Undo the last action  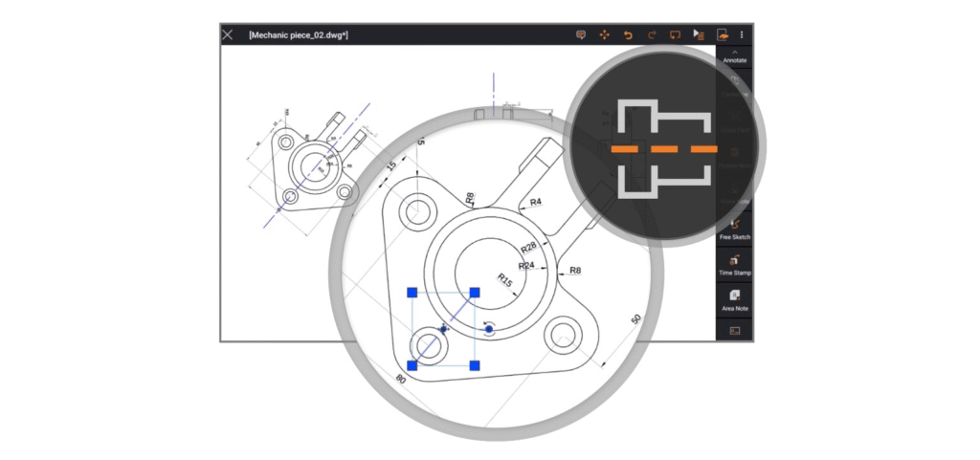click(x=628, y=34)
